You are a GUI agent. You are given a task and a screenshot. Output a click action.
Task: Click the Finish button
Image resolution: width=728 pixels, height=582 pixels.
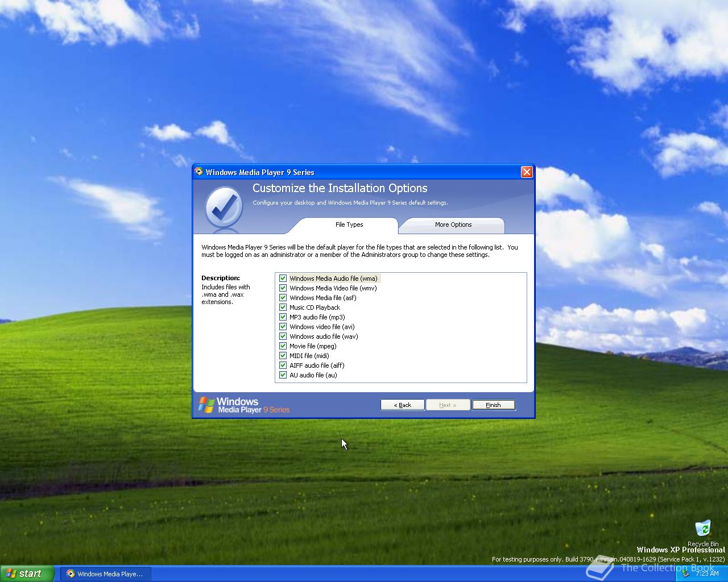point(493,405)
